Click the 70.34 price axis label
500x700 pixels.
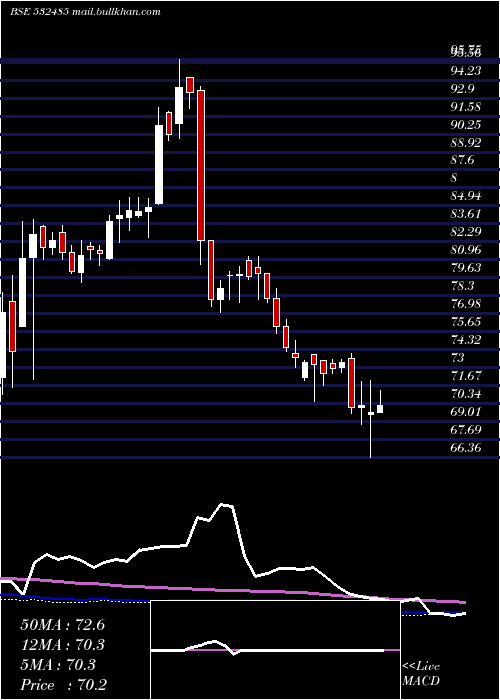click(466, 393)
